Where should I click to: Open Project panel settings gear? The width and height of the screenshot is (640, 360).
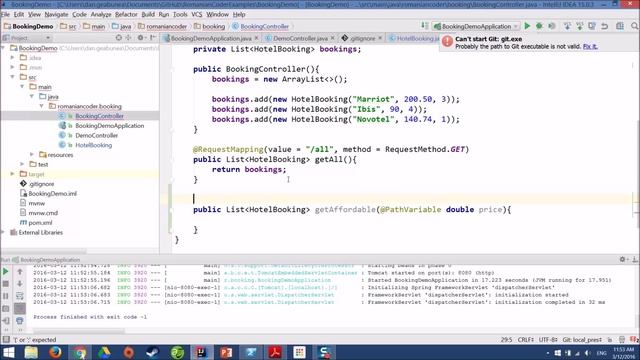140,38
